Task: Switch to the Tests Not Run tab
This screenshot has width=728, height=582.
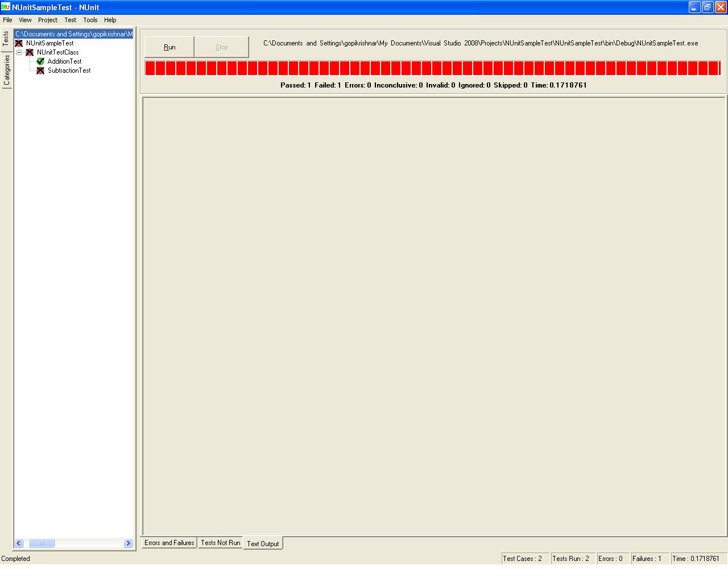Action: point(220,543)
